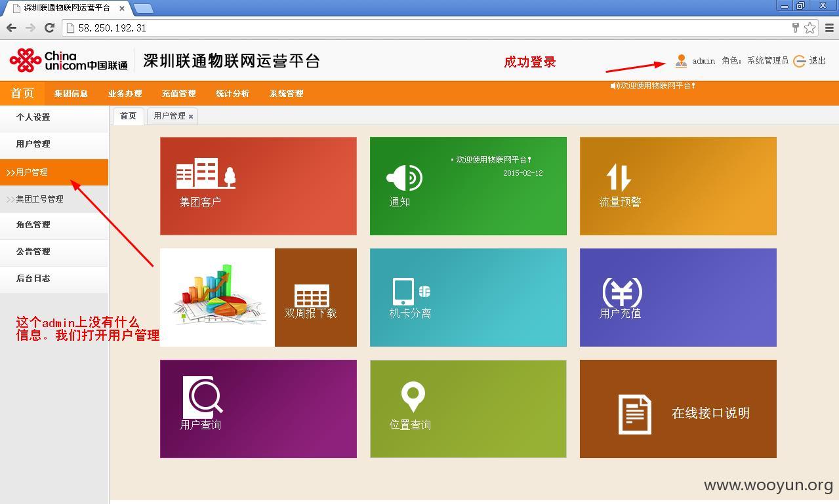Click the browser back arrow
Image resolution: width=839 pixels, height=504 pixels.
(x=11, y=28)
